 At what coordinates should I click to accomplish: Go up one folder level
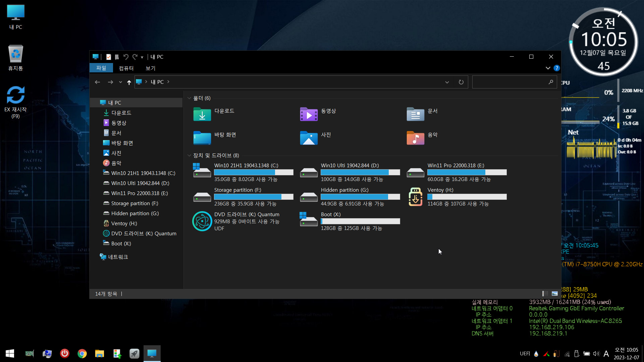point(129,82)
